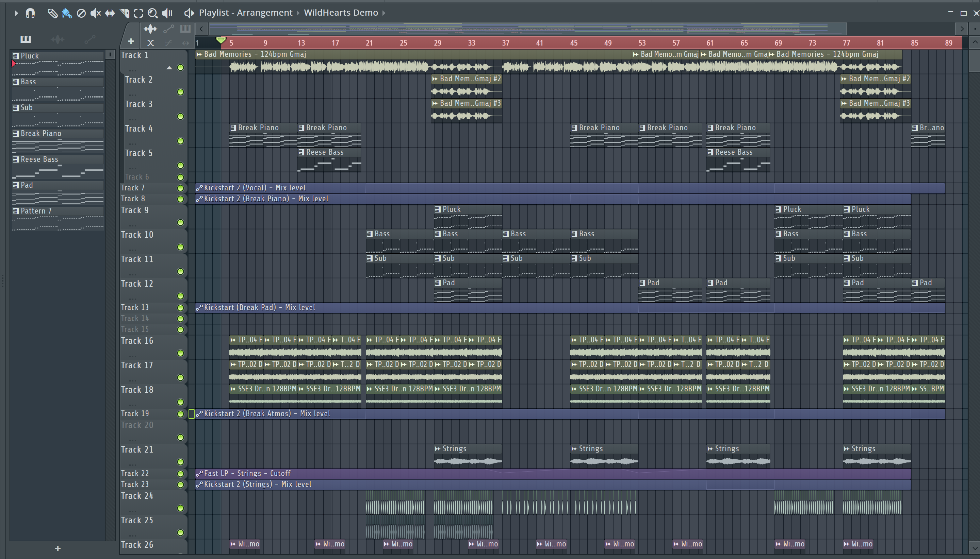This screenshot has height=559, width=980.
Task: Mute Track 10 with green LED
Action: pos(180,247)
